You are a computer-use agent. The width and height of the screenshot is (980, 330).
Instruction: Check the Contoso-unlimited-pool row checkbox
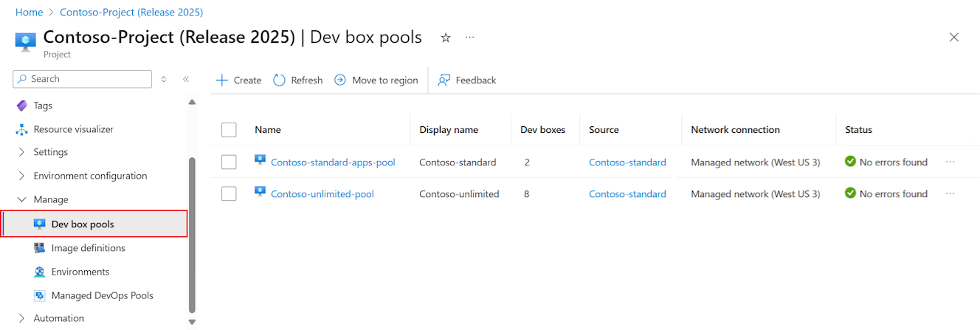pyautogui.click(x=229, y=193)
